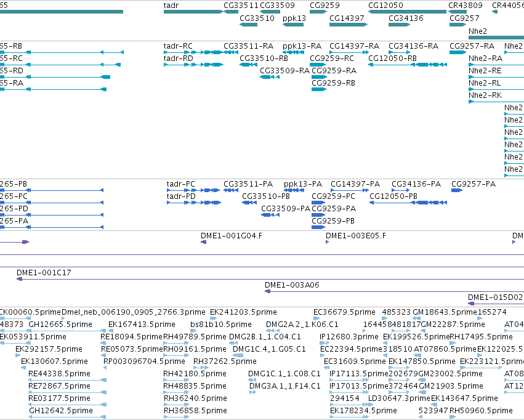Screen dimensions: 524x420
Task: Click the DME1-001C17 clone label
Action: pos(44,273)
